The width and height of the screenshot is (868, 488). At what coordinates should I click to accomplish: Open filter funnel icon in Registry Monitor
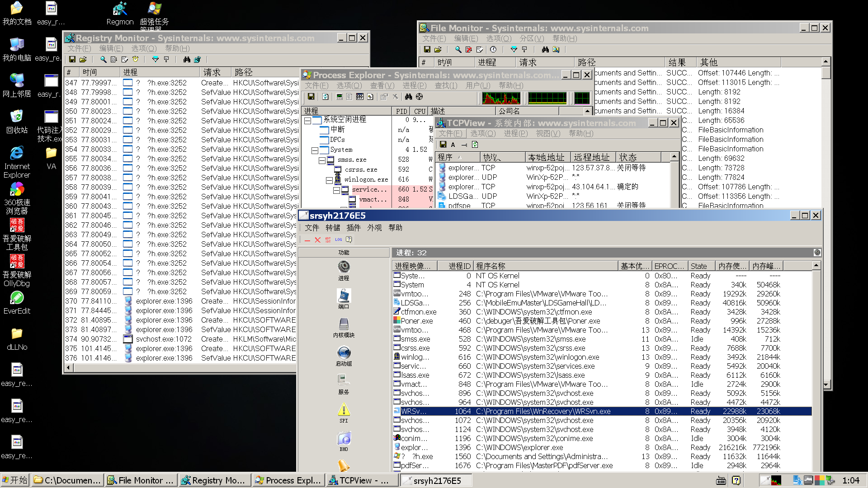(155, 60)
